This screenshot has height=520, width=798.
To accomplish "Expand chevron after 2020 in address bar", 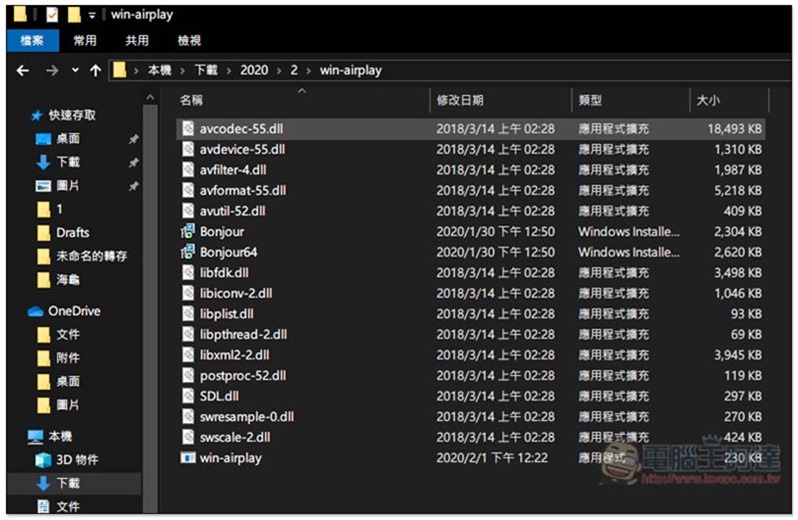I will (279, 71).
